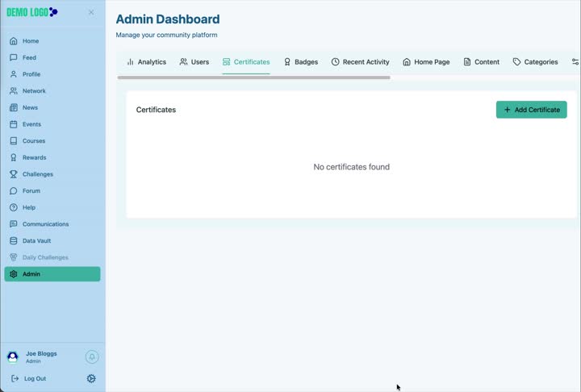The width and height of the screenshot is (581, 392).
Task: Click the Home icon in sidebar
Action: [x=14, y=41]
